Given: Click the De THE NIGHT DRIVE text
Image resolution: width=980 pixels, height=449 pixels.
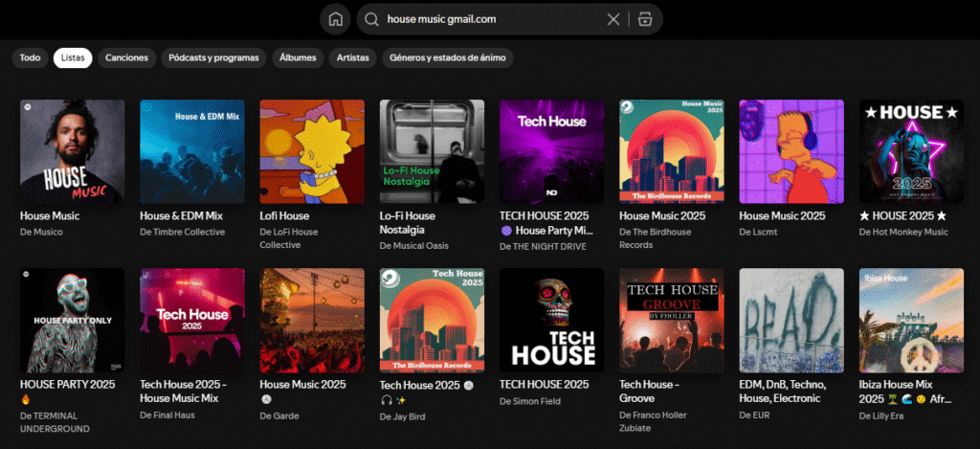Looking at the screenshot, I should [x=544, y=246].
